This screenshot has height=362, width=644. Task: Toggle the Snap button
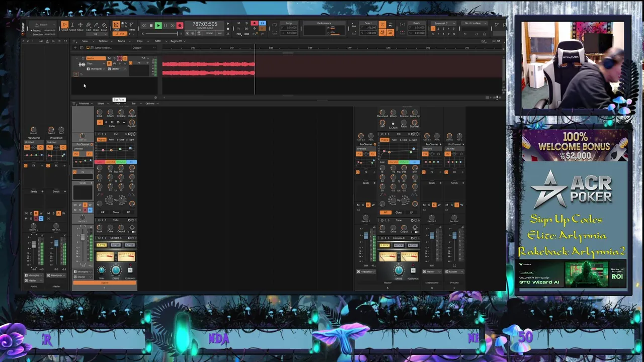click(x=116, y=26)
